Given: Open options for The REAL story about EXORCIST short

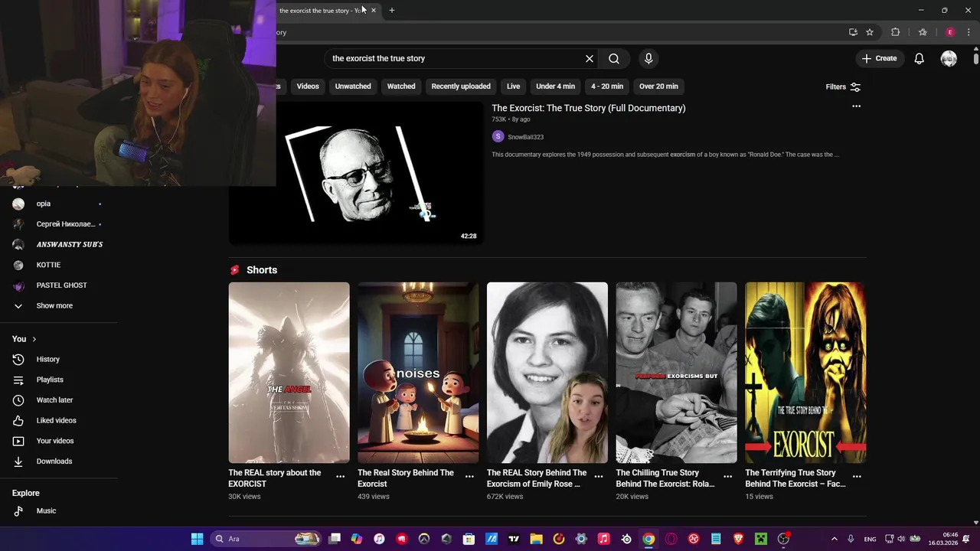Looking at the screenshot, I should 340,476.
